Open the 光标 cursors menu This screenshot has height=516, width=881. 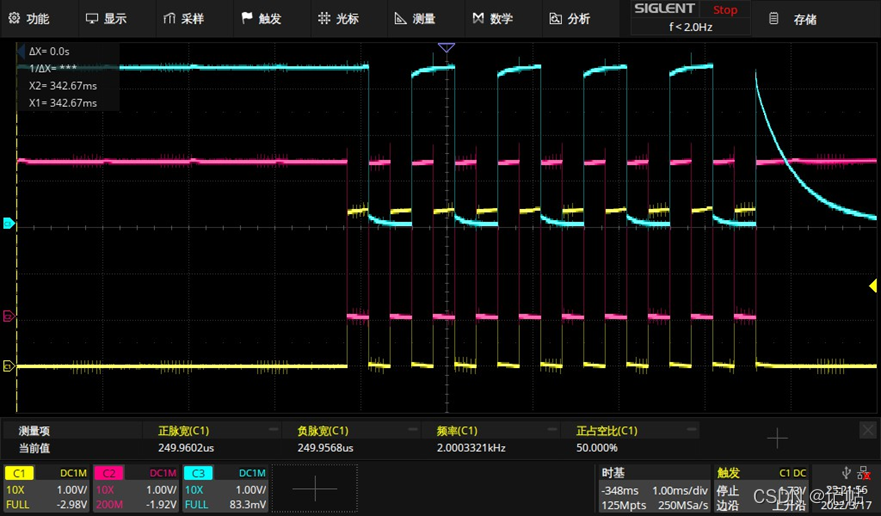pyautogui.click(x=338, y=19)
